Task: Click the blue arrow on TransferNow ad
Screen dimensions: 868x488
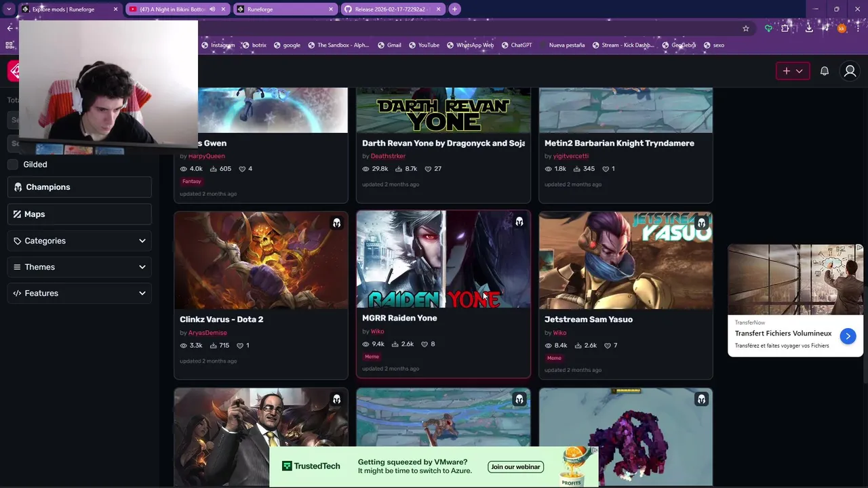Action: pyautogui.click(x=848, y=336)
